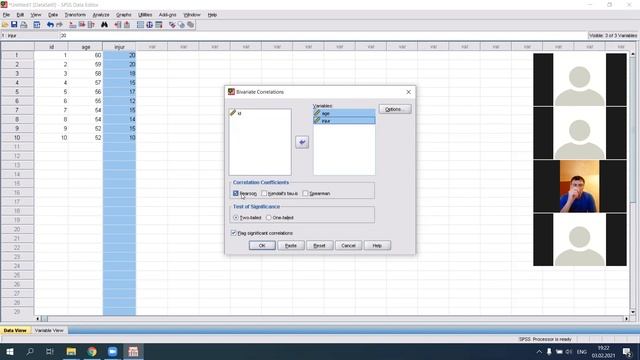Weight cases toolbar icon

[150, 25]
